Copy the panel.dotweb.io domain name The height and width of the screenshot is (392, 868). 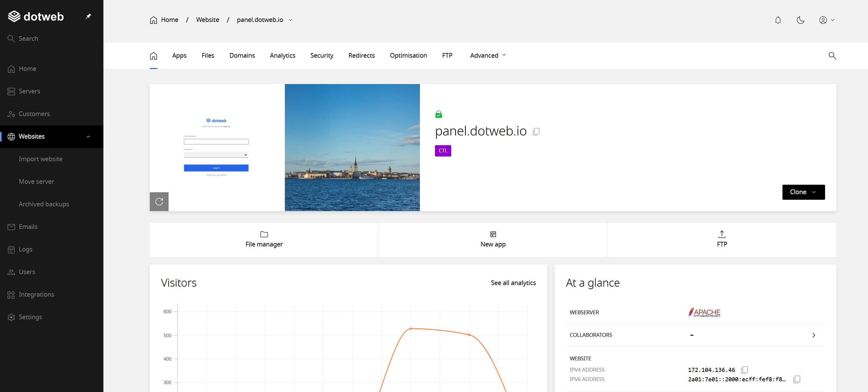point(536,131)
